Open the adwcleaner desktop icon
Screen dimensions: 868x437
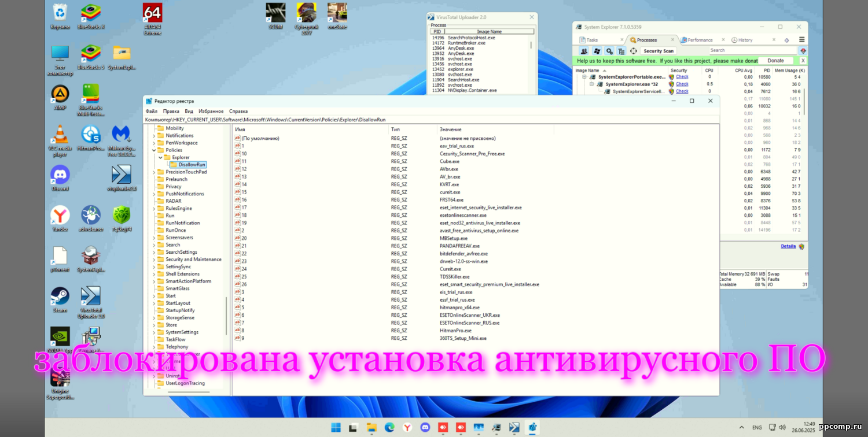(x=91, y=218)
